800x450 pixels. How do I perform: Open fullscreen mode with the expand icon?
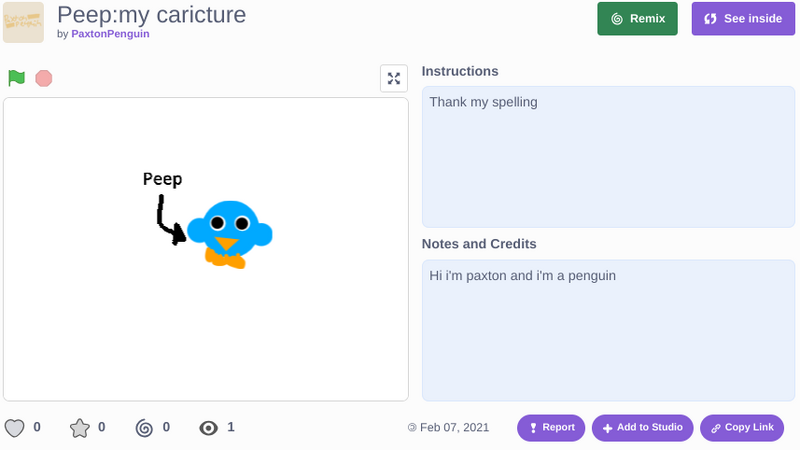(x=394, y=79)
